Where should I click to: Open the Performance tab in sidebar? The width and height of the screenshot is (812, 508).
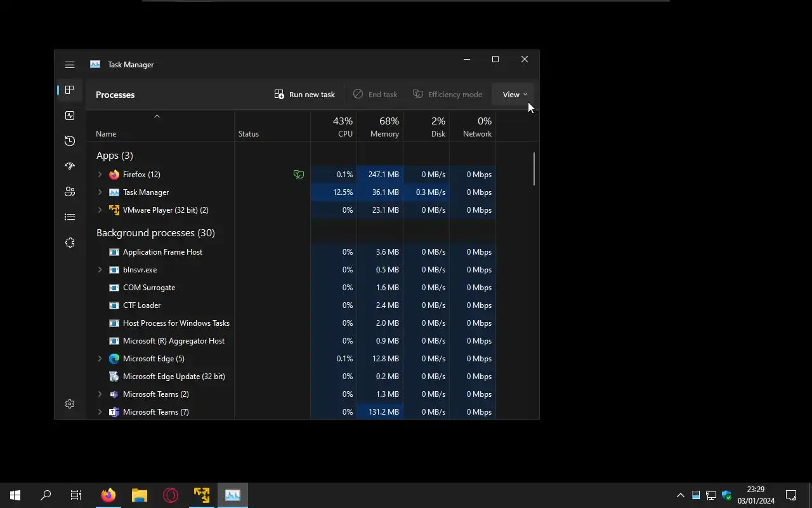click(x=70, y=116)
